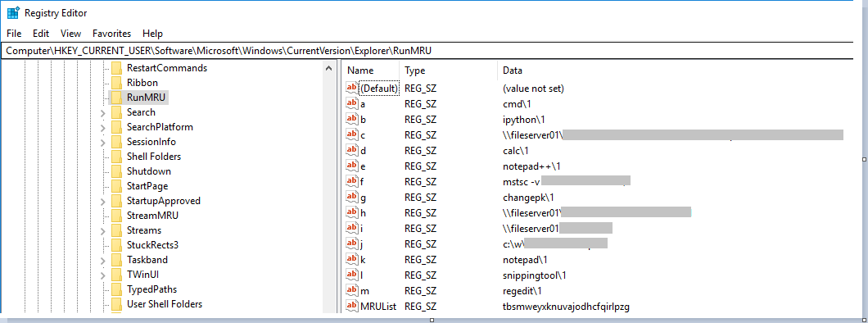This screenshot has height=323, width=868.
Task: Select the Streams folder icon
Action: click(116, 230)
